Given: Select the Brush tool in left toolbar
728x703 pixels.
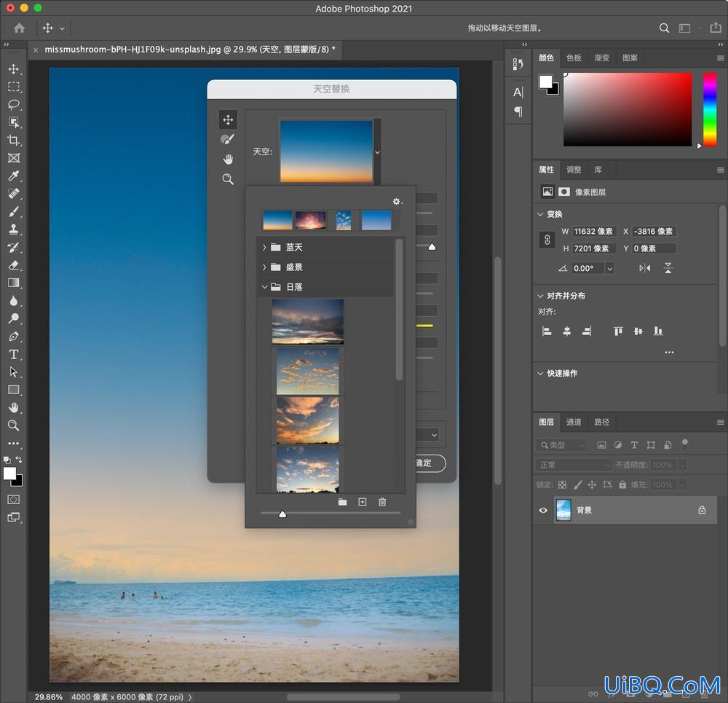Looking at the screenshot, I should click(x=13, y=211).
